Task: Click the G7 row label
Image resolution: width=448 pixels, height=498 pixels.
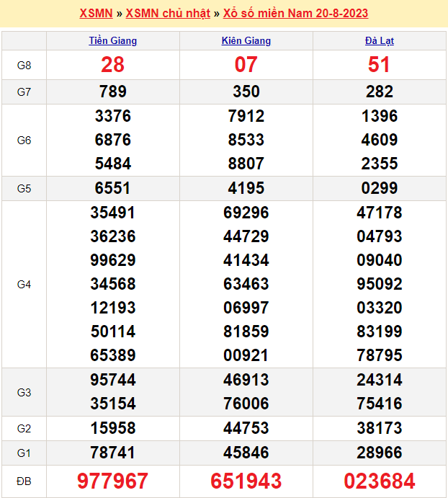Action: (24, 92)
